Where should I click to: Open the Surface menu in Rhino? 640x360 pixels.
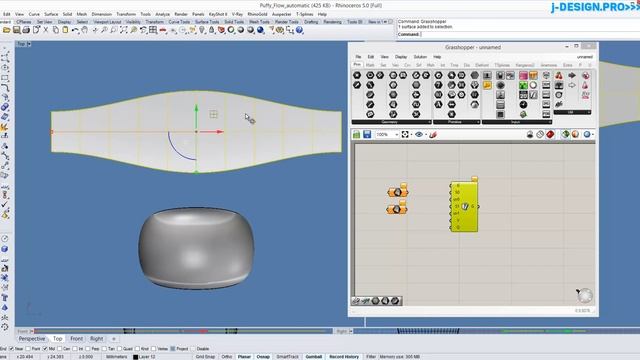pos(51,14)
